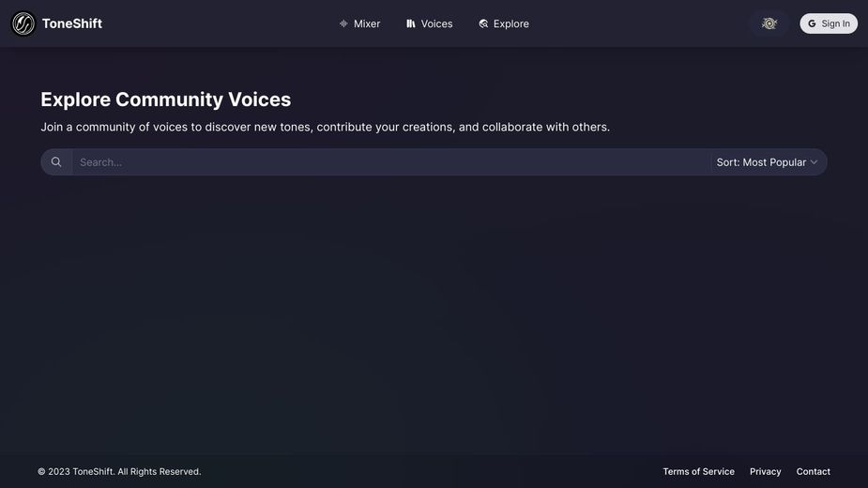Click the Voices library icon

[411, 23]
